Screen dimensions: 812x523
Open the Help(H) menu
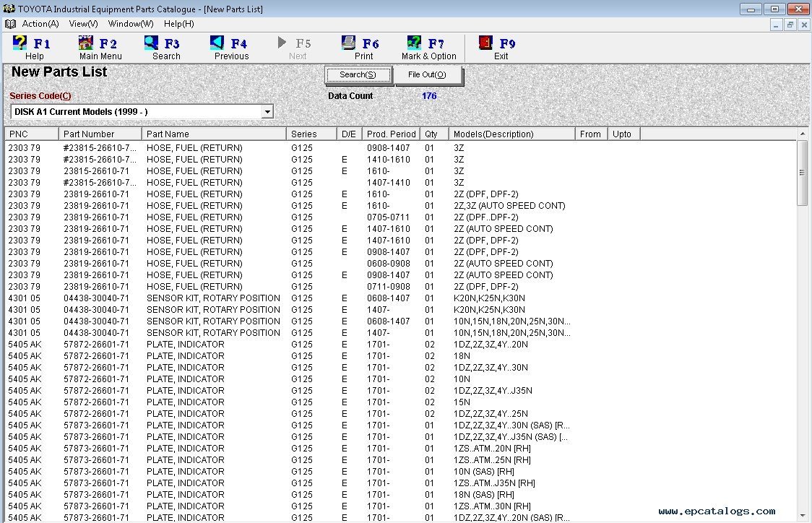179,24
